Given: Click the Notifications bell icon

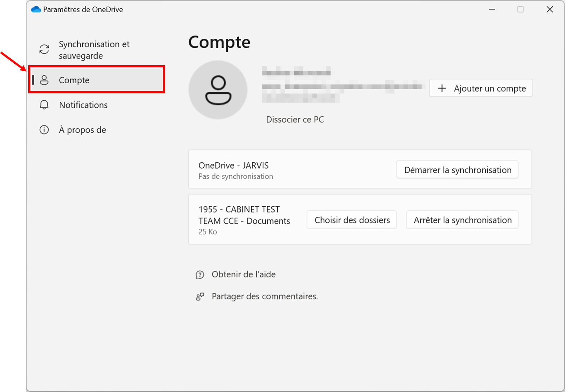Looking at the screenshot, I should [44, 105].
